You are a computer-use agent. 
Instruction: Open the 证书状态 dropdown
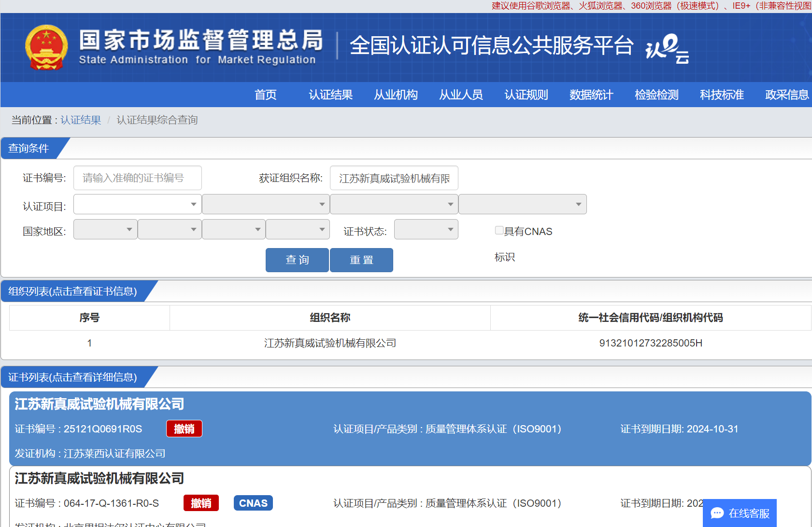(x=426, y=229)
